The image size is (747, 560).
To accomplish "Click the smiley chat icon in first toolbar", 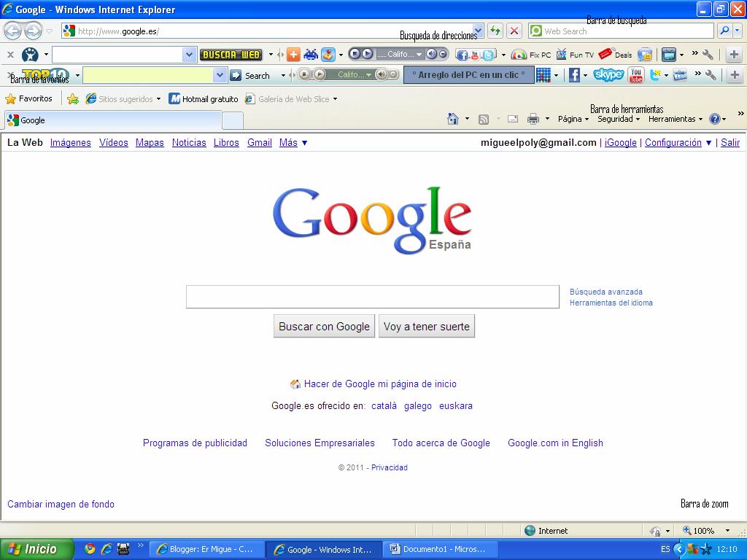I will (x=645, y=55).
